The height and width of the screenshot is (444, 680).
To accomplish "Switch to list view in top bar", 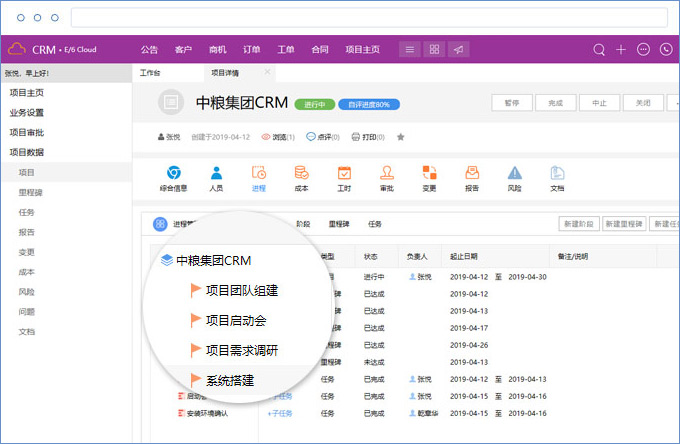I will [410, 49].
